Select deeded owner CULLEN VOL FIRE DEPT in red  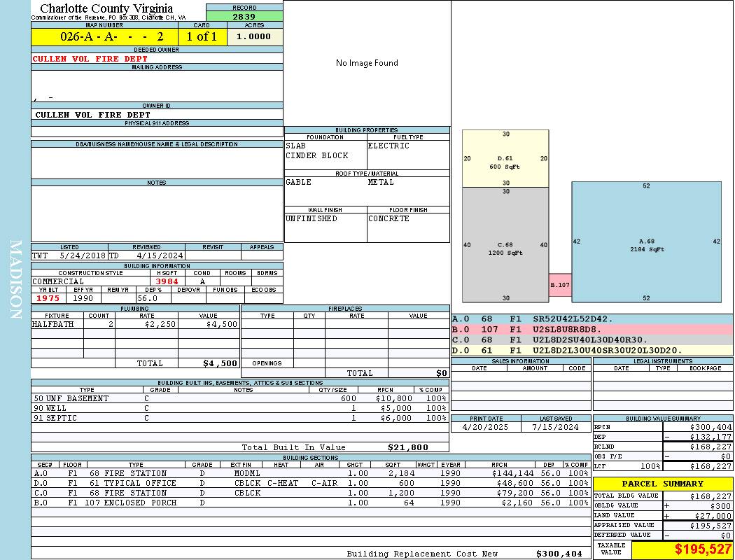(90, 59)
